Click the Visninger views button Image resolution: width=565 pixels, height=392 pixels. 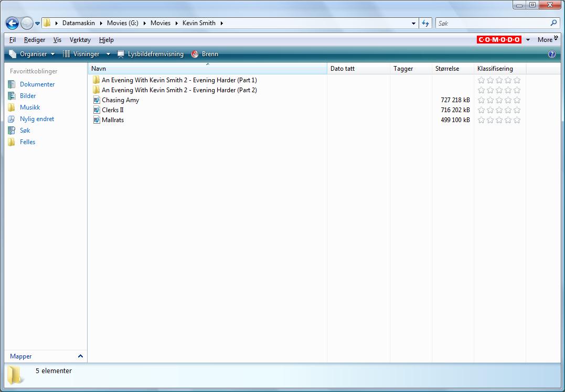pos(81,54)
